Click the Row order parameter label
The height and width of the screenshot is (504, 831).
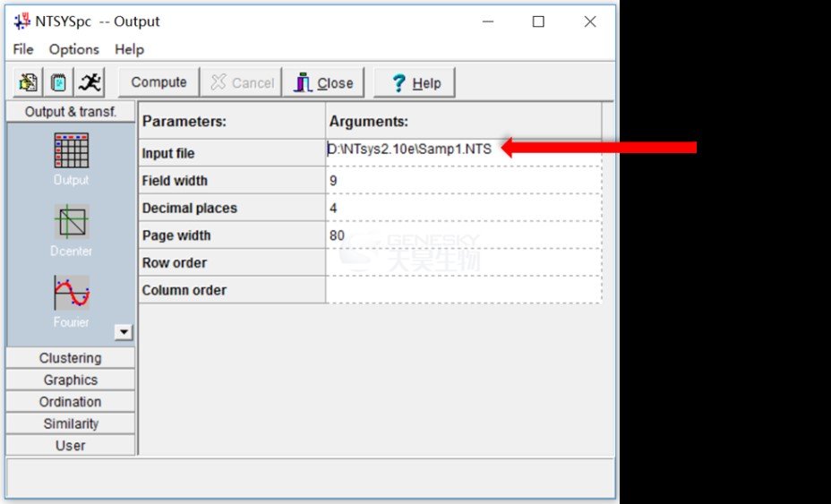click(175, 263)
